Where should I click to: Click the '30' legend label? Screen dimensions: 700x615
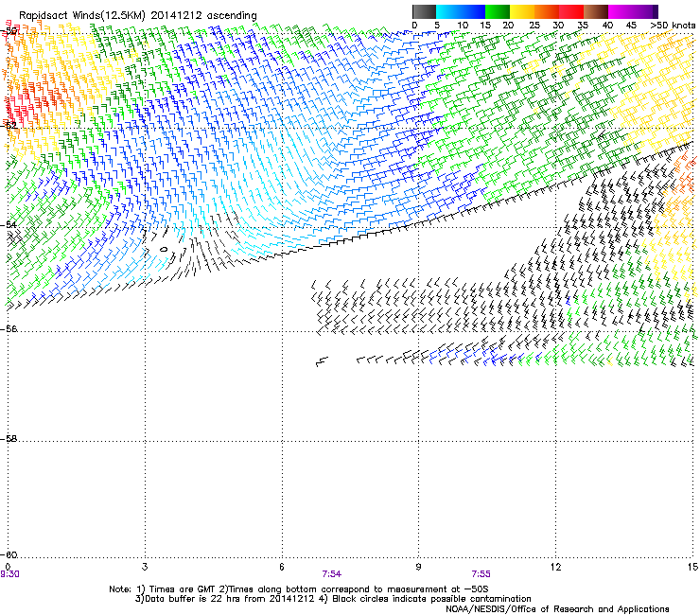558,26
